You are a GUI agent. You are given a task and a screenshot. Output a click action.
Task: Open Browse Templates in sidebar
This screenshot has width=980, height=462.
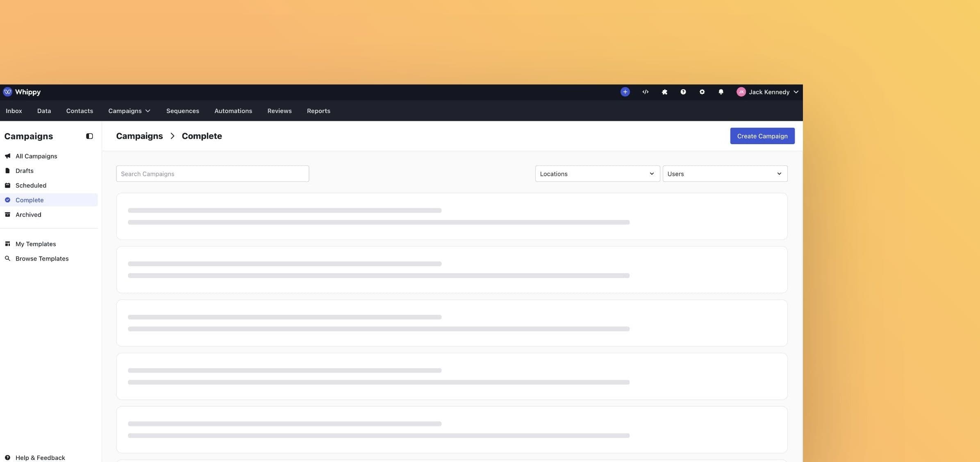pyautogui.click(x=42, y=258)
